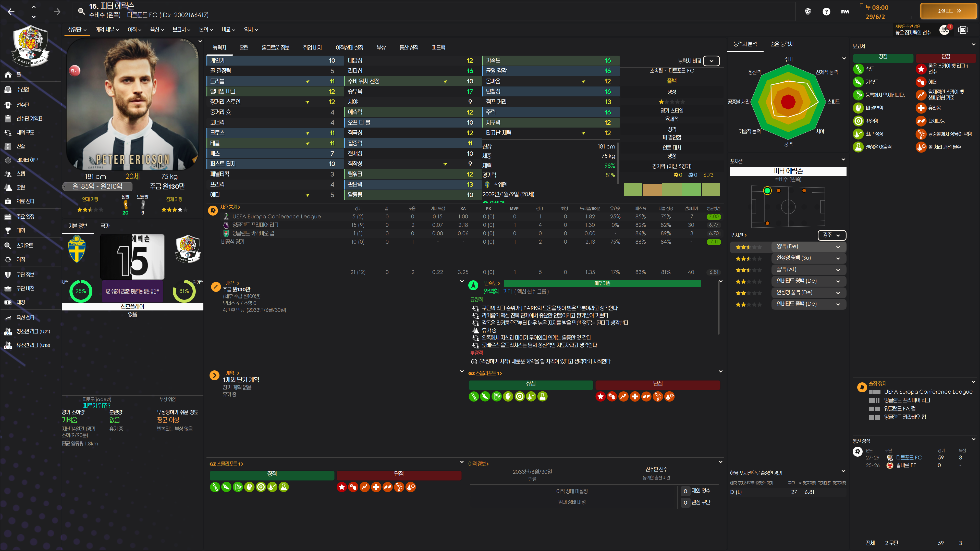
Task: Switch to the 훈련 tab
Action: coord(244,47)
